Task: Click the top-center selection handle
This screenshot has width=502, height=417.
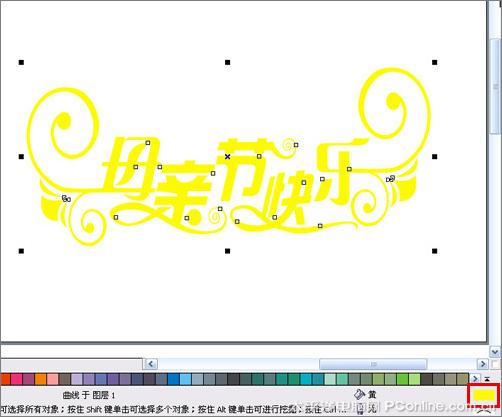Action: [228, 62]
